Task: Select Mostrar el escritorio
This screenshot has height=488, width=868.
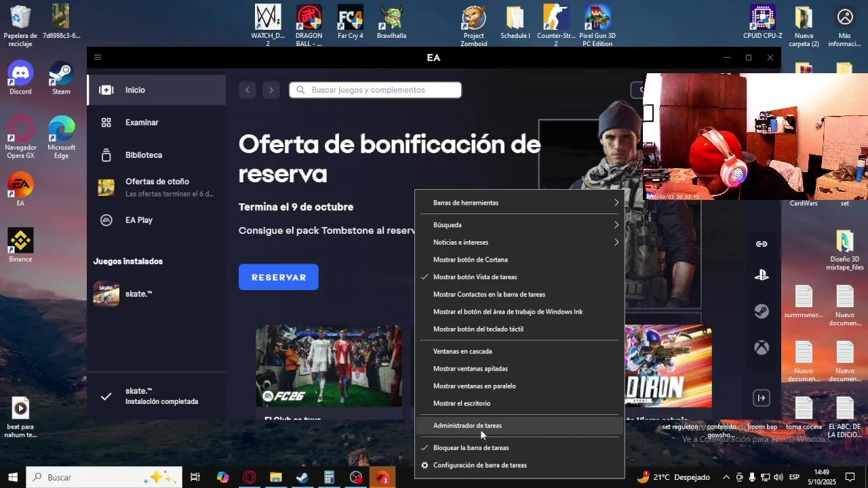Action: (x=519, y=404)
